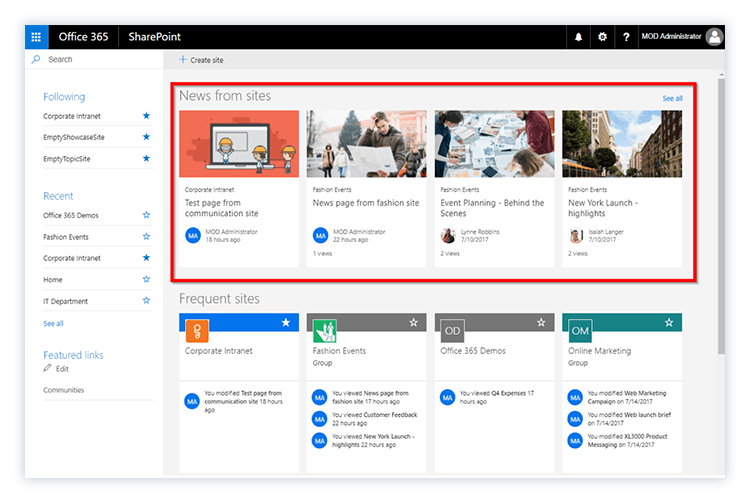The image size is (750, 503).
Task: Click Fashion Events green site logo
Action: point(325,331)
